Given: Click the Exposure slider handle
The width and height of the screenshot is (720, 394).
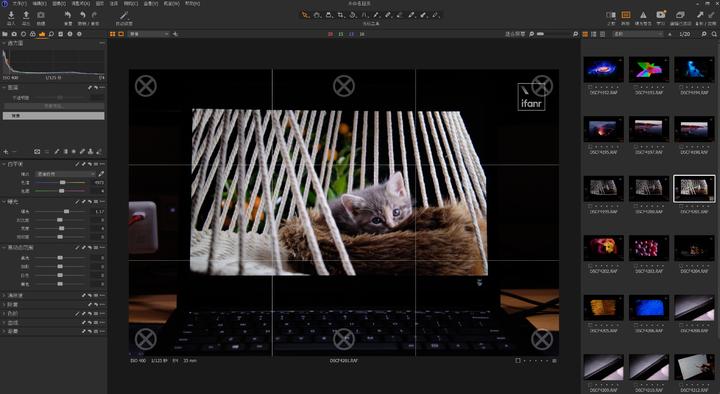Looking at the screenshot, I should (67, 212).
